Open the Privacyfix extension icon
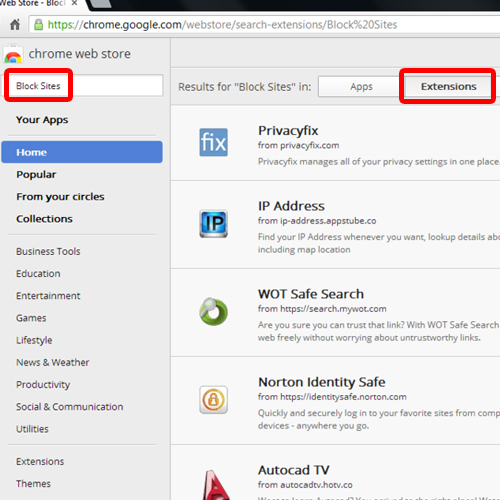 (x=214, y=142)
